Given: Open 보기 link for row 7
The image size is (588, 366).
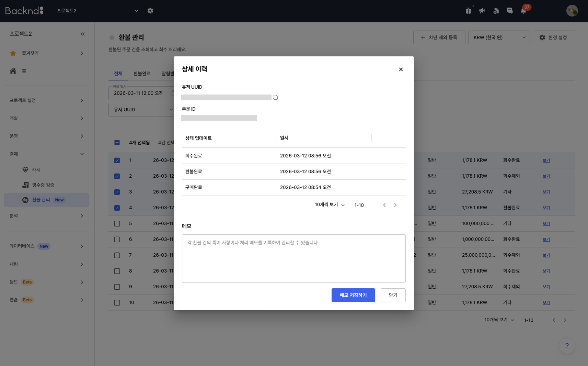Looking at the screenshot, I should [545, 255].
